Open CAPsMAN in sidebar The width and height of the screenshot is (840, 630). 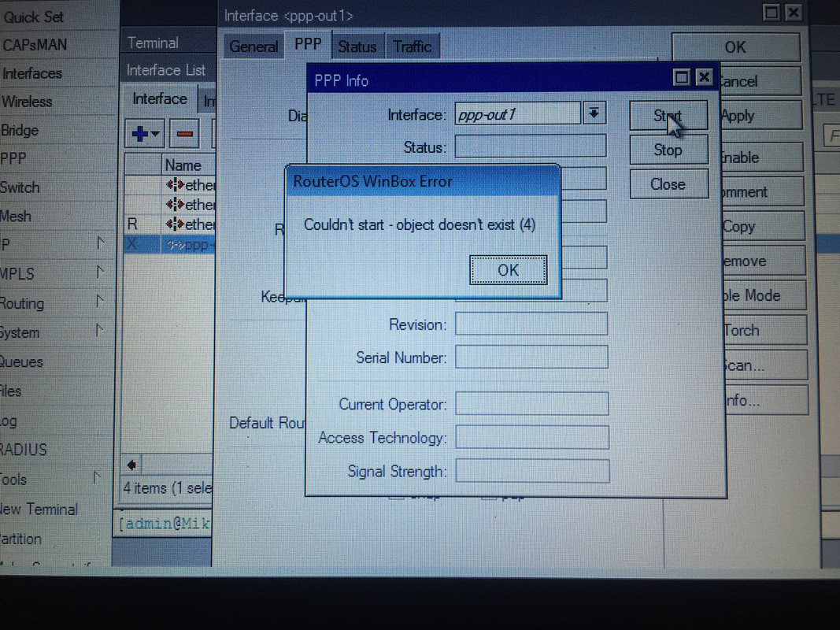(35, 45)
